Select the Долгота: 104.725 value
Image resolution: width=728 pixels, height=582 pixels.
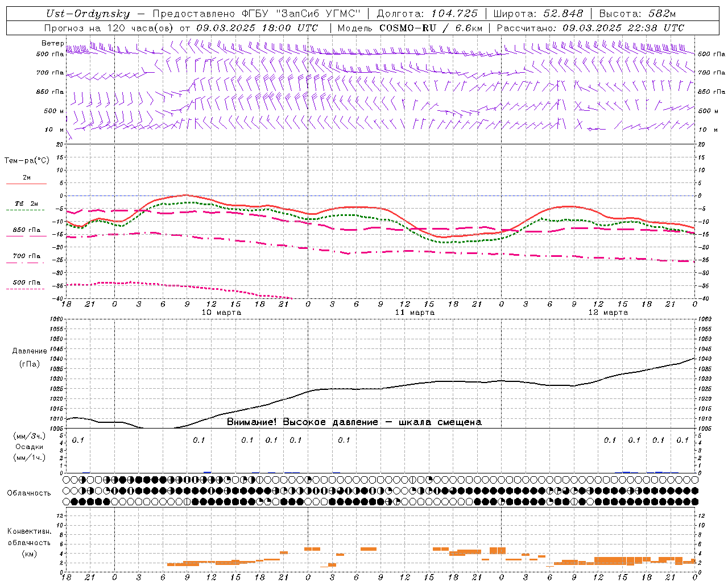coord(427,14)
